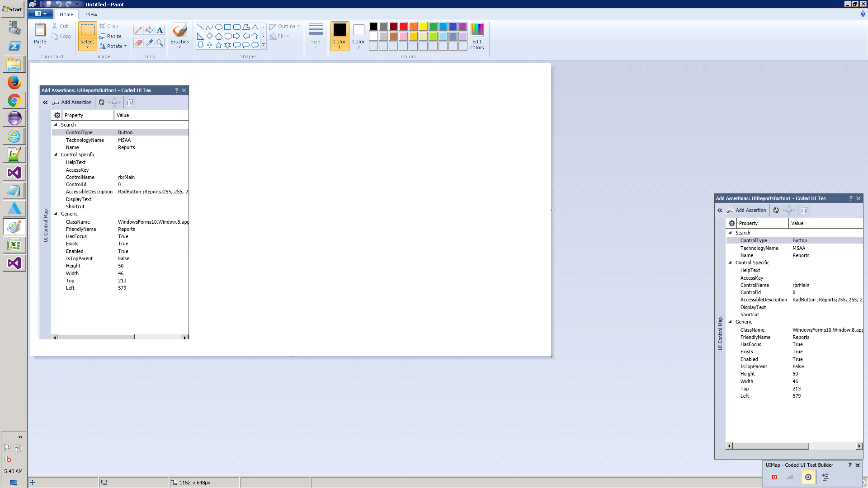This screenshot has width=868, height=488.
Task: Start recording in Coded UI Test Builder
Action: [x=774, y=477]
